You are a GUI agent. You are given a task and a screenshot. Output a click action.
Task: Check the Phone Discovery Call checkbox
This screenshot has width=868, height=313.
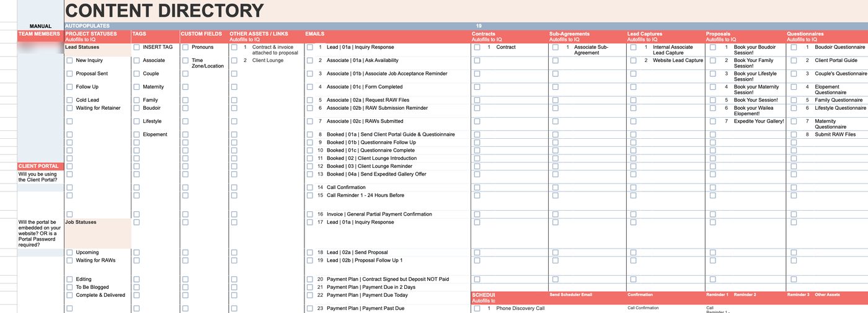coord(477,309)
